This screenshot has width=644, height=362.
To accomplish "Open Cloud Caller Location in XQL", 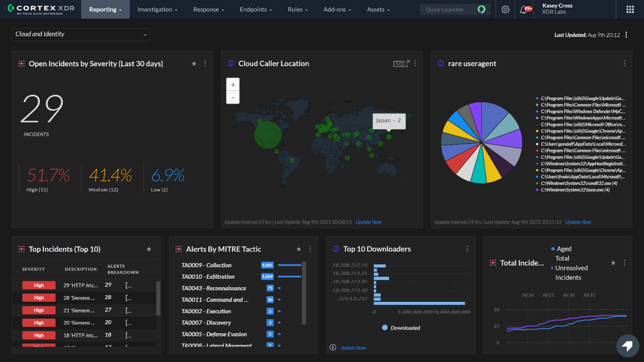I will [401, 64].
